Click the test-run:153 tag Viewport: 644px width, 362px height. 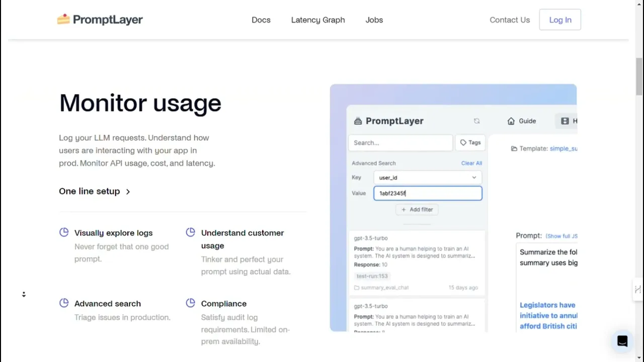(372, 276)
